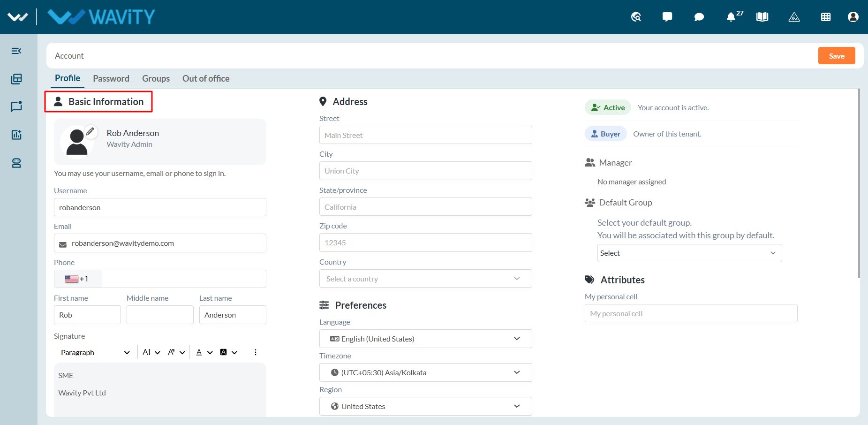
Task: Edit profile picture with pencil icon
Action: [x=91, y=132]
